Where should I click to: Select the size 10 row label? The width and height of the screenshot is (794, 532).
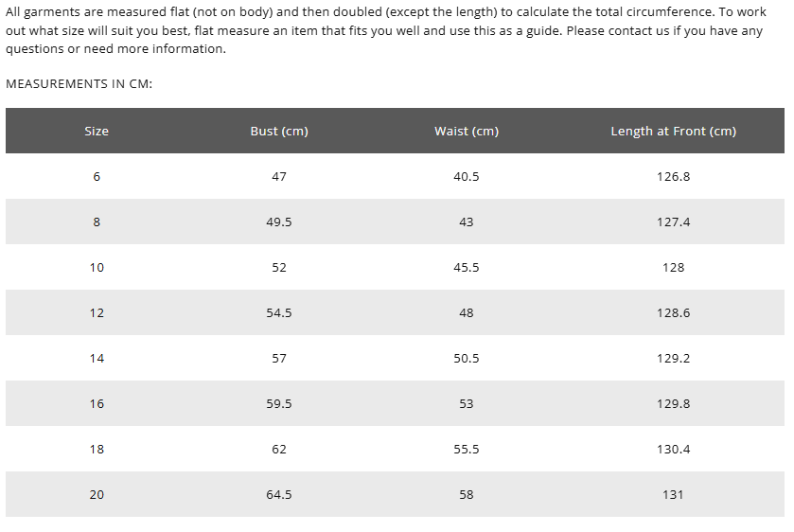97,267
